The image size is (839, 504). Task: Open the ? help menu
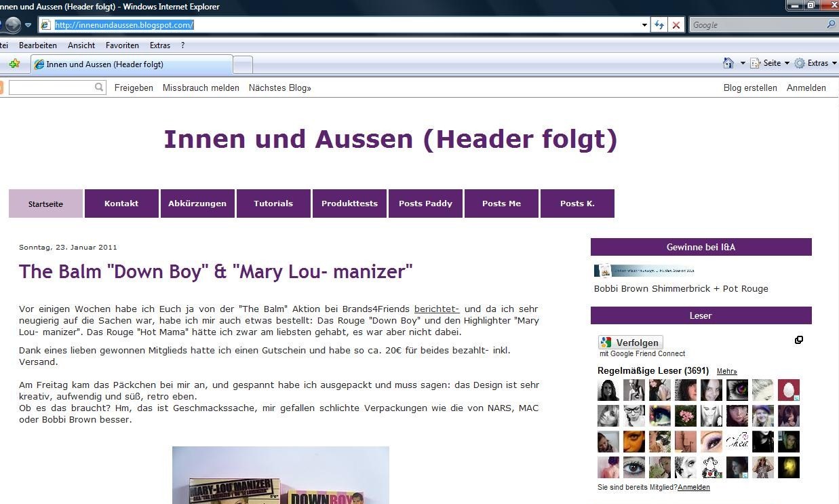coord(182,45)
